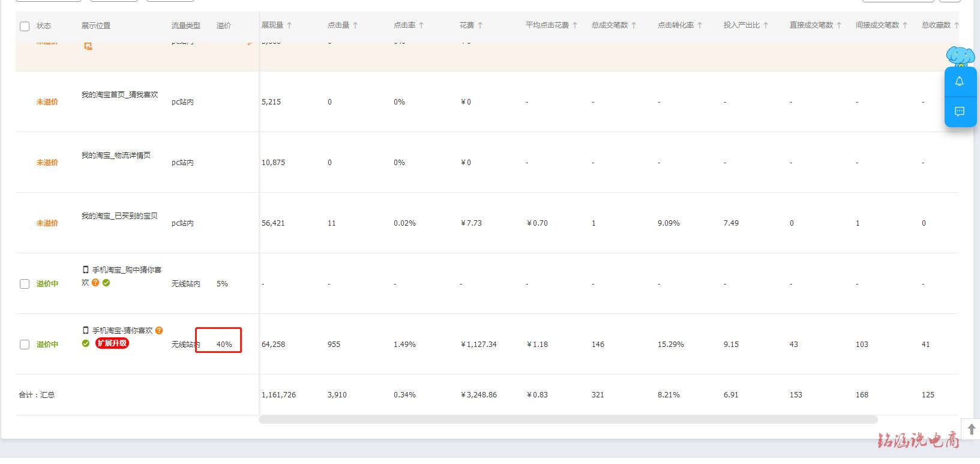Click the 扩展升级 red badge

(x=112, y=343)
